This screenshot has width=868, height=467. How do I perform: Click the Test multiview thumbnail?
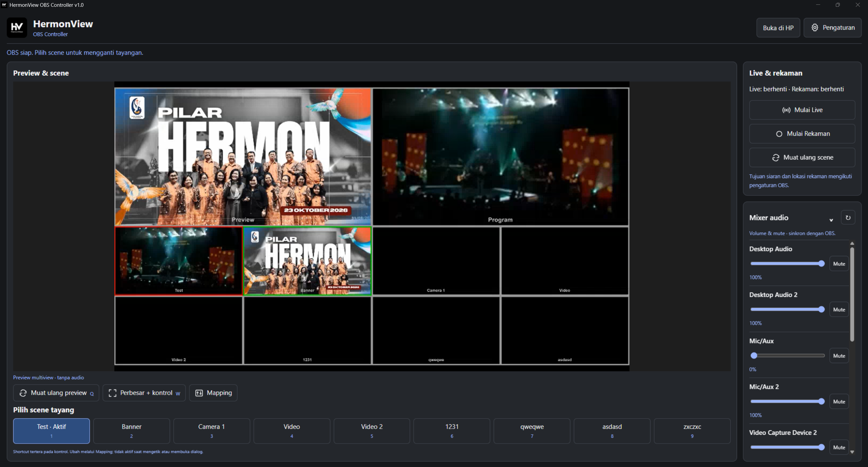179,261
